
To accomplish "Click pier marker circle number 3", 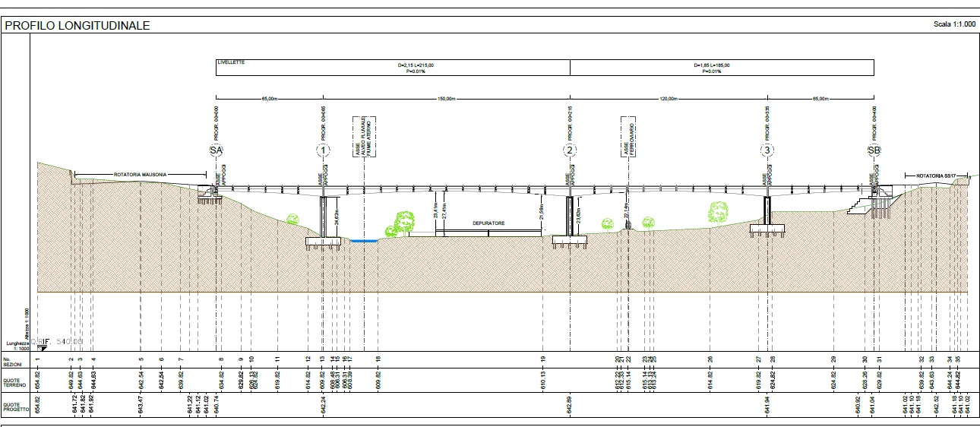I will [x=768, y=150].
